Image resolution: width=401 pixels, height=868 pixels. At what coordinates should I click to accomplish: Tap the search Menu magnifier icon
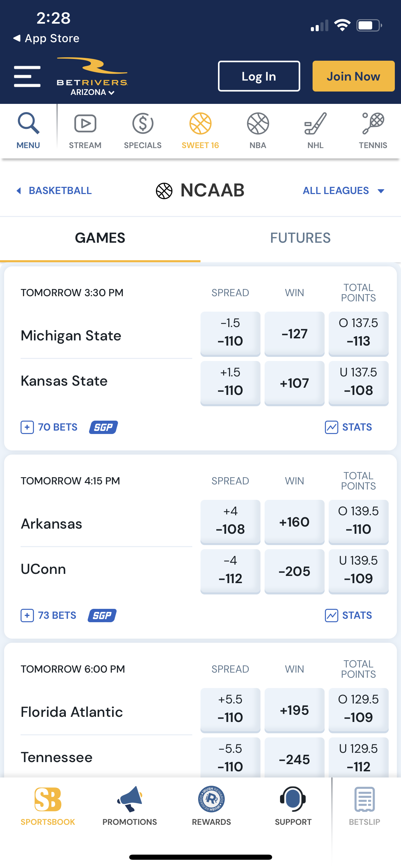click(x=28, y=123)
